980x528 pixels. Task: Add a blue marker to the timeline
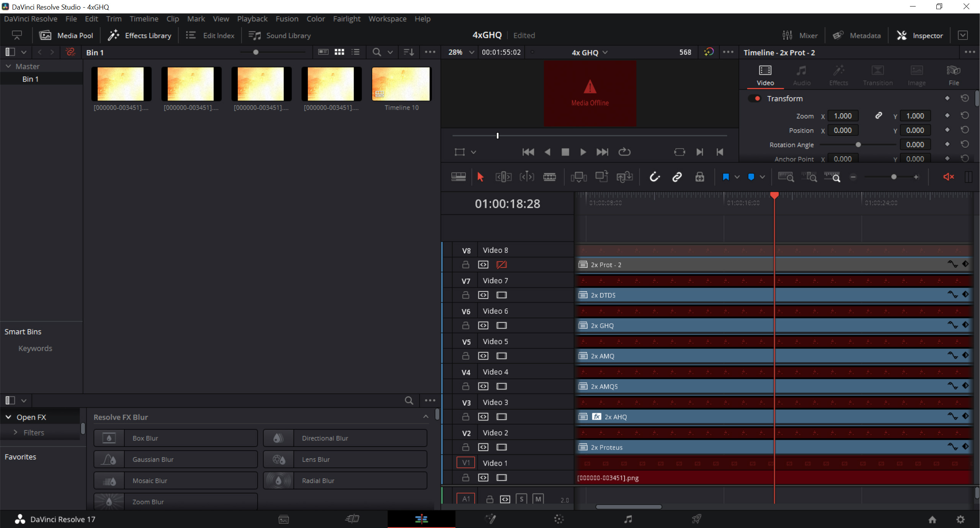751,177
